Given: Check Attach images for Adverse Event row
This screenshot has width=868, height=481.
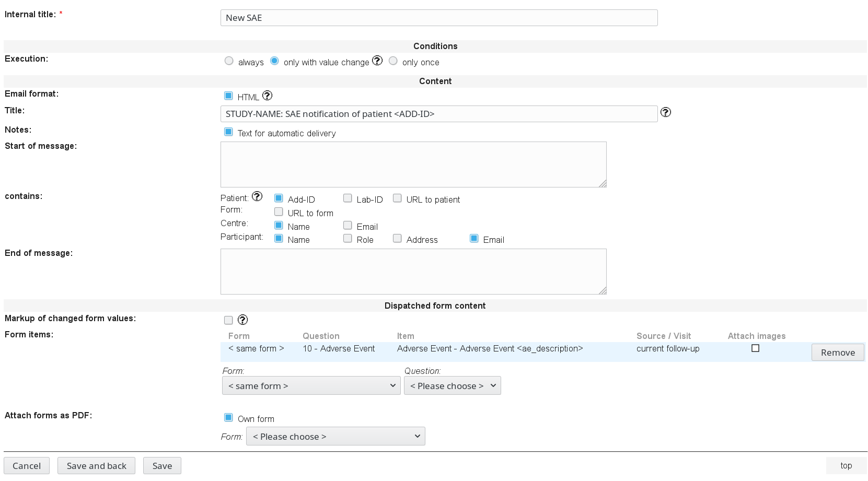Looking at the screenshot, I should [755, 348].
